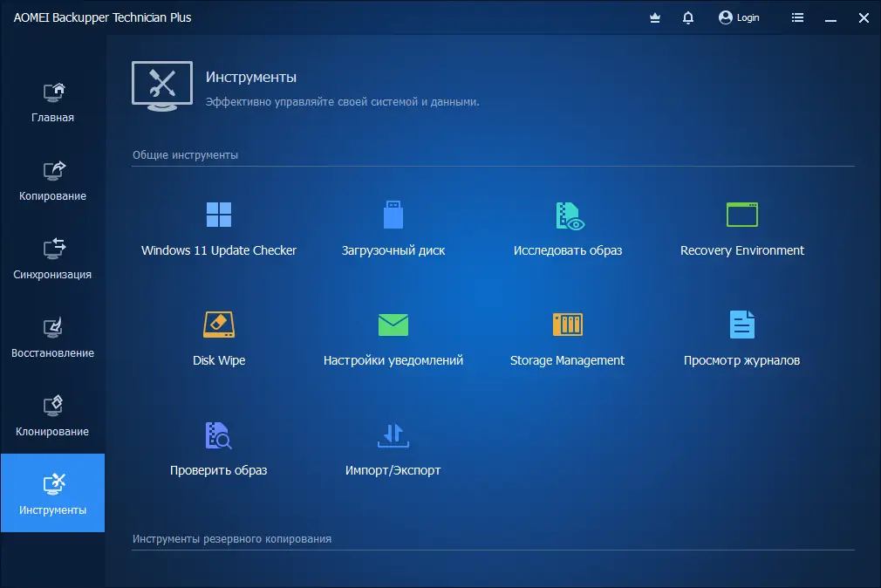Open the main application menu
This screenshot has width=881, height=588.
[797, 17]
